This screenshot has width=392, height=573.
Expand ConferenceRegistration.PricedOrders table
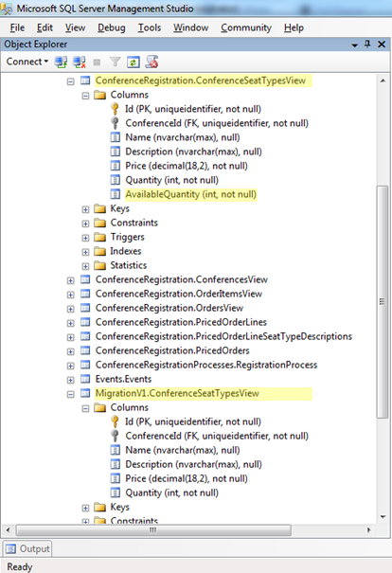pos(70,351)
